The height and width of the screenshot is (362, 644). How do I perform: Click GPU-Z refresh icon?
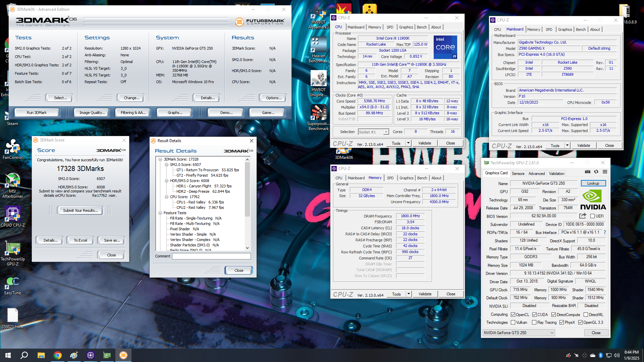pyautogui.click(x=596, y=172)
